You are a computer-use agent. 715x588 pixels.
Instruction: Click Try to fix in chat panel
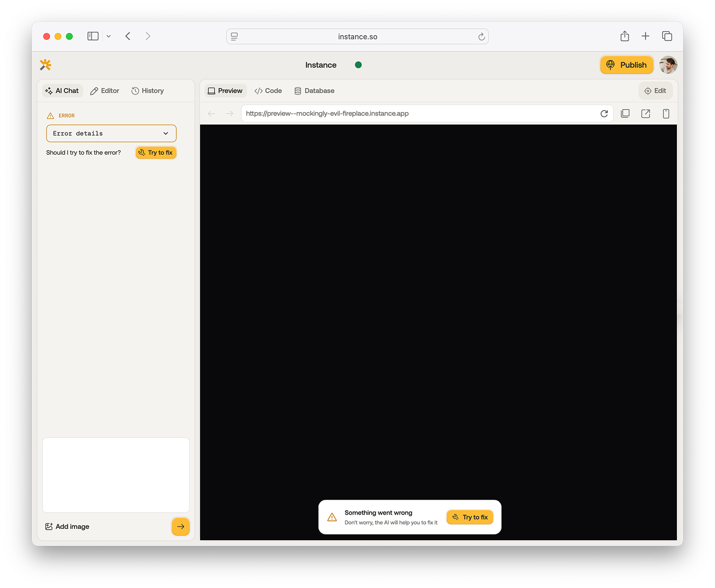[156, 152]
